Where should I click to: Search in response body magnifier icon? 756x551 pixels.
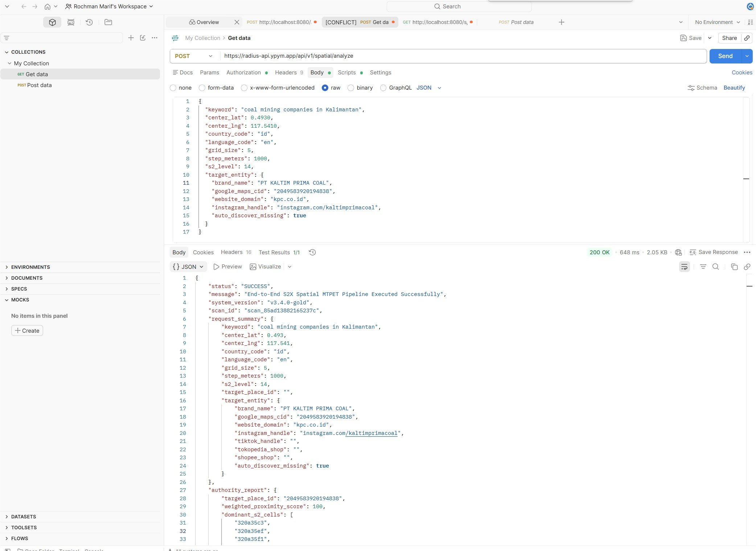pyautogui.click(x=716, y=267)
